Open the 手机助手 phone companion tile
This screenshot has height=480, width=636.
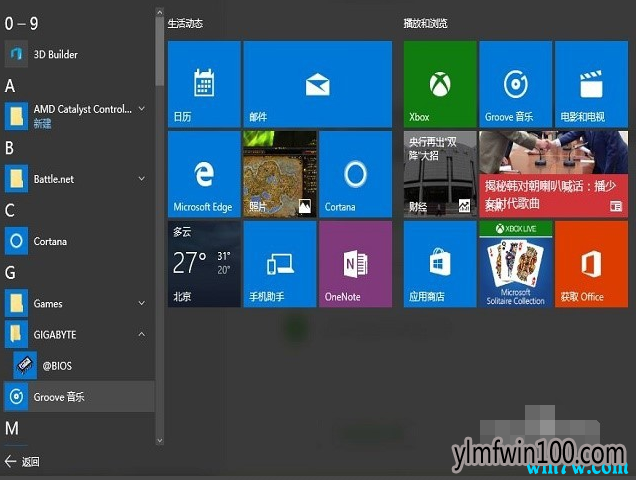pyautogui.click(x=280, y=264)
